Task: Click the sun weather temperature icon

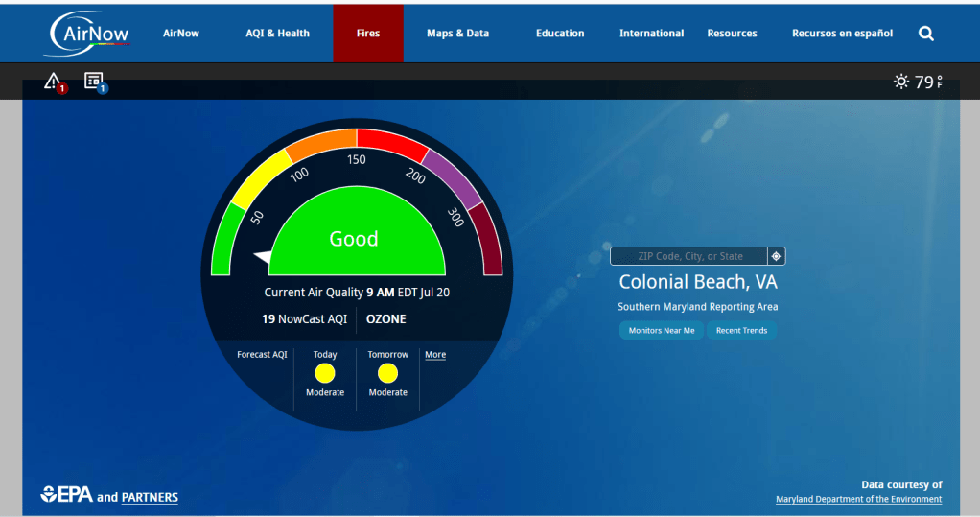Action: tap(900, 82)
